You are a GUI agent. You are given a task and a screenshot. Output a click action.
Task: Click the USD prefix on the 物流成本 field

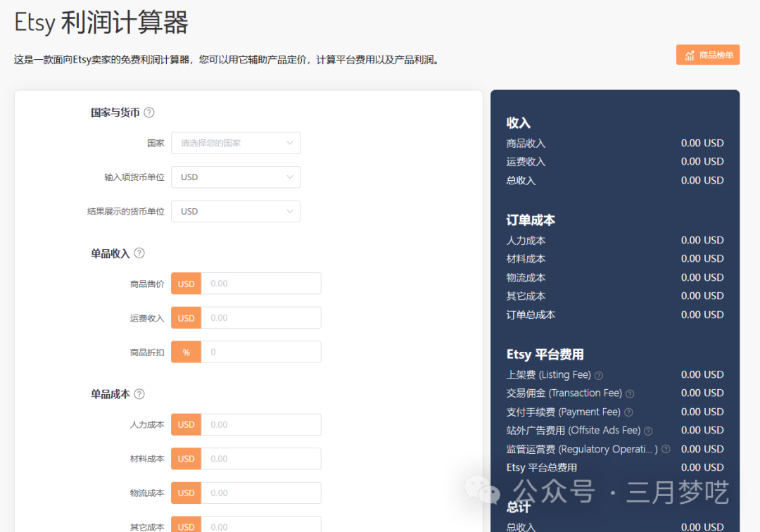186,493
